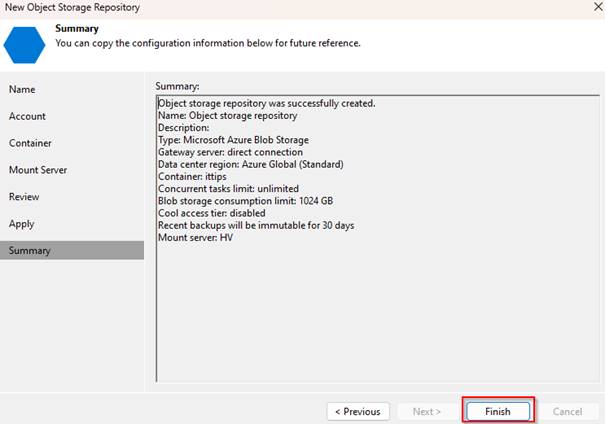605x424 pixels.
Task: Select the Account step in sidebar
Action: coord(27,116)
